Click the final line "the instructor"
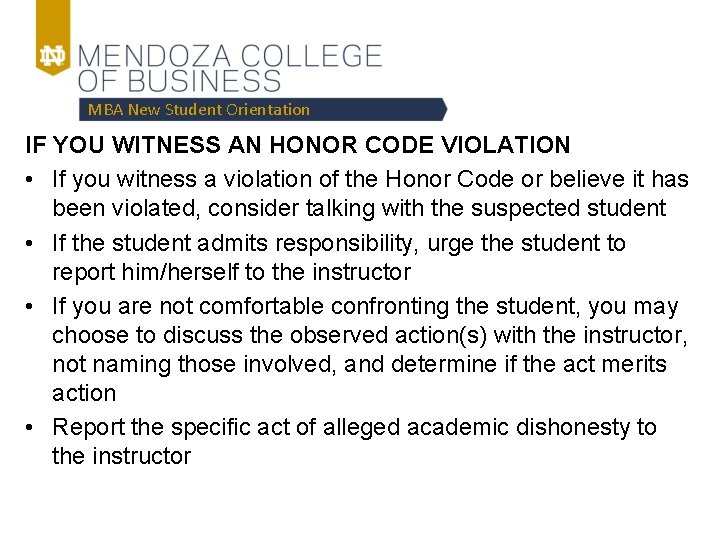 (x=121, y=457)
